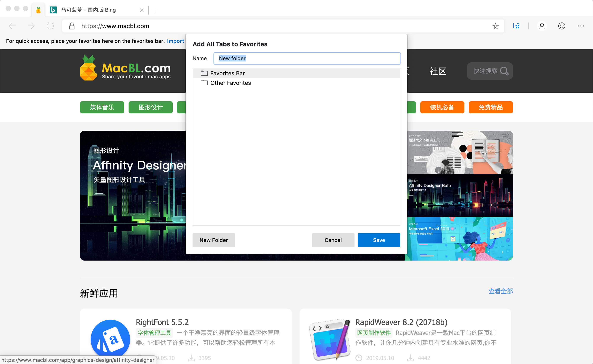
Task: Click the New Folder button
Action: [x=214, y=240]
